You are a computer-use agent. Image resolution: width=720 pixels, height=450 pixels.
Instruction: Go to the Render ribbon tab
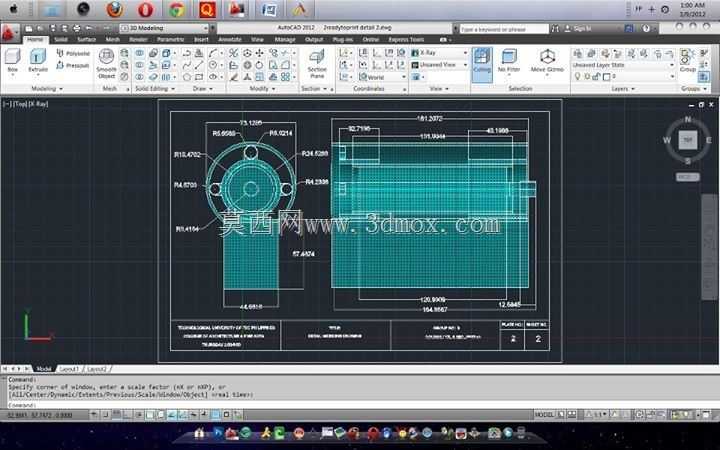pyautogui.click(x=138, y=39)
